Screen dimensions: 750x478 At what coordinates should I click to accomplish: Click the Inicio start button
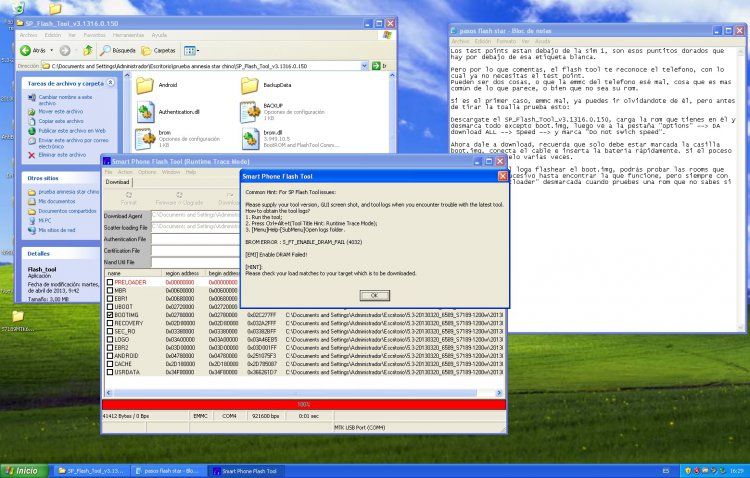(x=24, y=471)
